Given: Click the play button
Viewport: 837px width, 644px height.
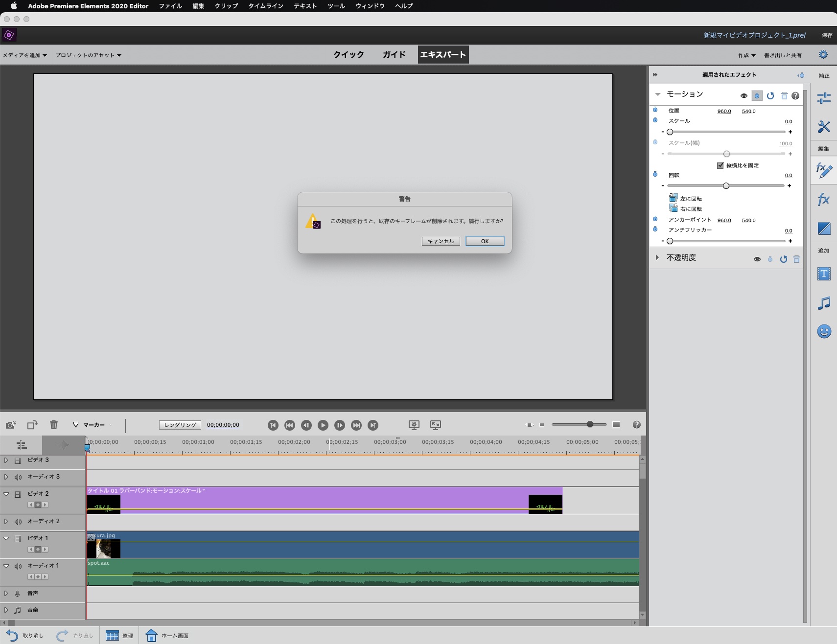Looking at the screenshot, I should point(323,425).
